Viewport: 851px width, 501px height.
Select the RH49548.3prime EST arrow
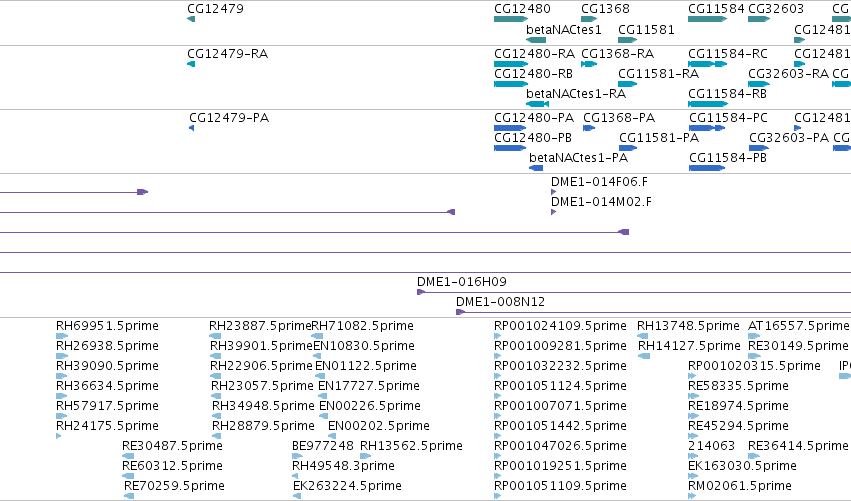(x=295, y=477)
